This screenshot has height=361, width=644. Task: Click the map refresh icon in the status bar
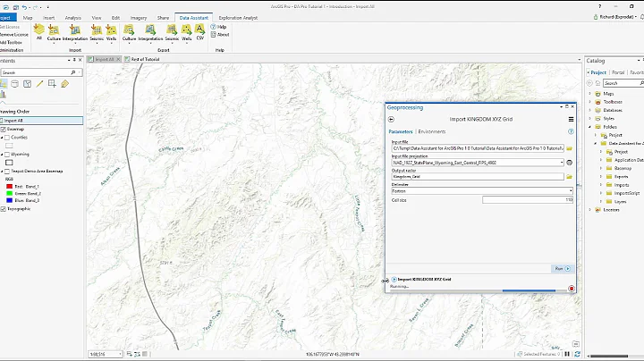pyautogui.click(x=577, y=354)
